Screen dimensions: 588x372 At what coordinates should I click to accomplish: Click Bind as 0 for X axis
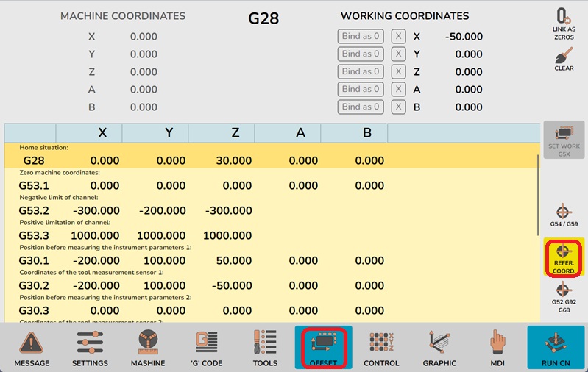point(361,36)
